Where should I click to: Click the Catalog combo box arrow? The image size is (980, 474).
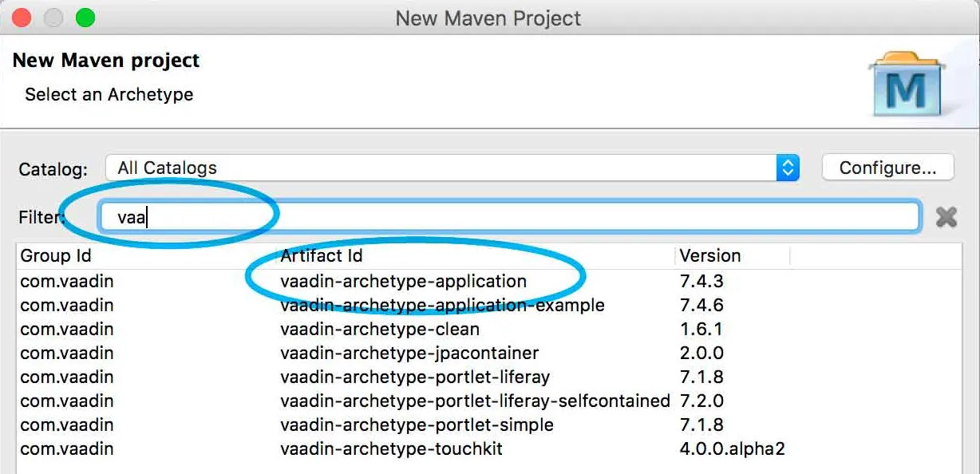click(x=788, y=168)
